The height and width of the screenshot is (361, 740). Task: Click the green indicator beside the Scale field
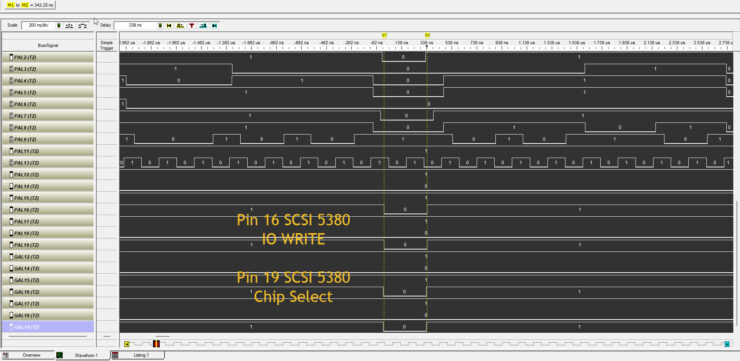[59, 25]
